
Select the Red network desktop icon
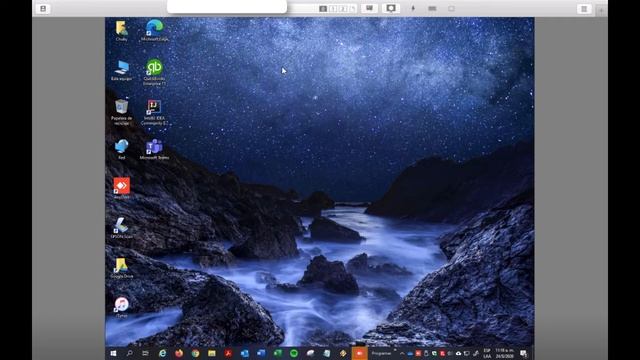click(122, 149)
